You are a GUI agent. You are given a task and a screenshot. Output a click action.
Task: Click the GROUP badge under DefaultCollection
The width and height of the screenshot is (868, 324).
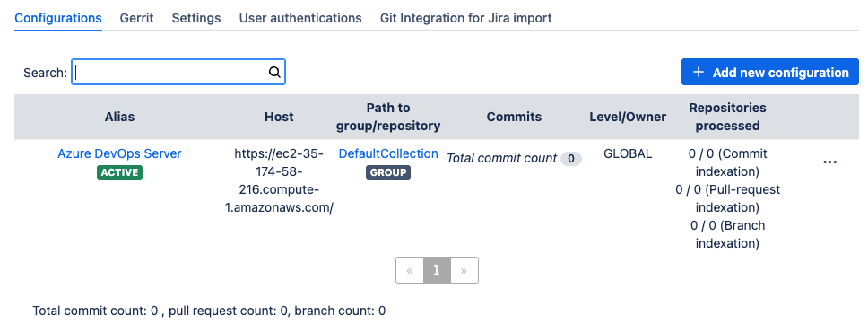pos(388,172)
